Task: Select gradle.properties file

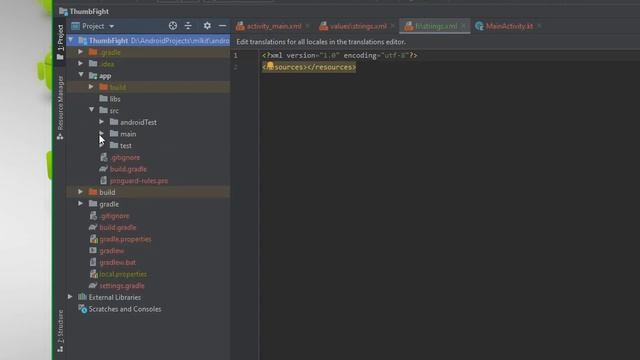Action: tap(125, 239)
